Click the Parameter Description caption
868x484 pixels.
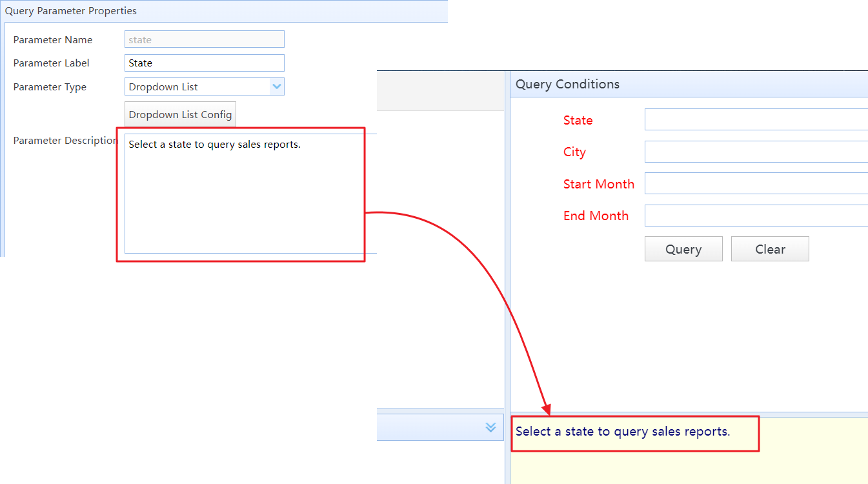(65, 141)
